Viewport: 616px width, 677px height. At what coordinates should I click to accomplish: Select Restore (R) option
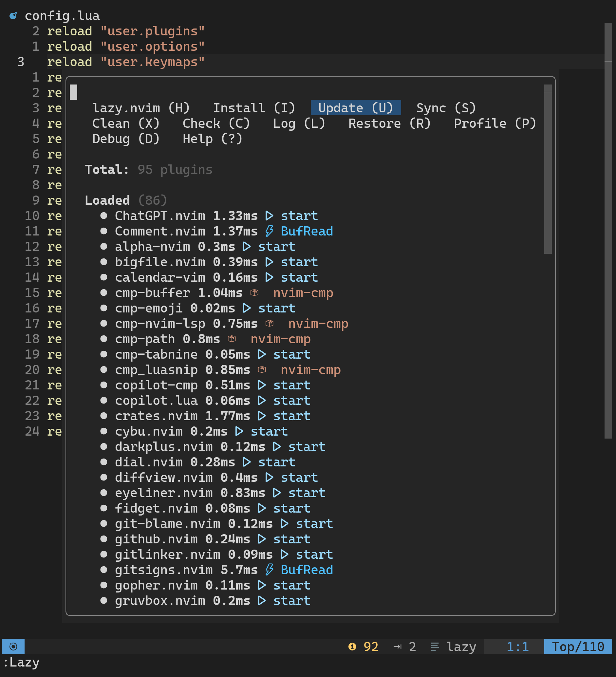389,123
